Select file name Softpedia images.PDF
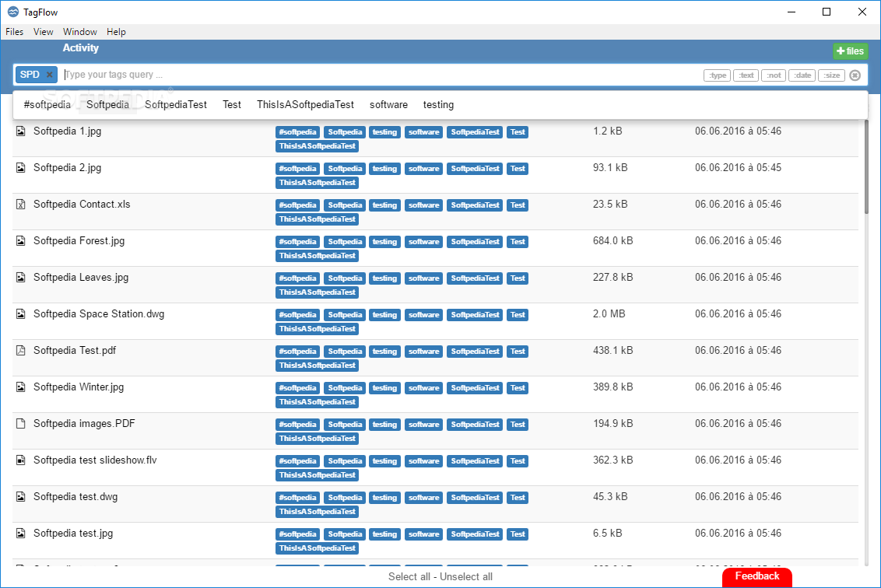 pyautogui.click(x=84, y=423)
